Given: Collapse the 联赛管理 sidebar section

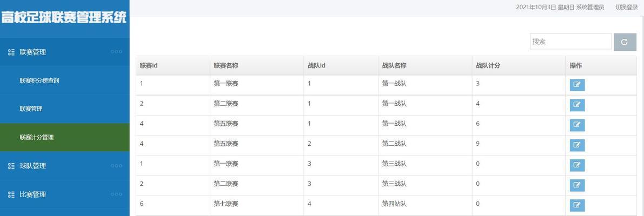Looking at the screenshot, I should point(65,52).
